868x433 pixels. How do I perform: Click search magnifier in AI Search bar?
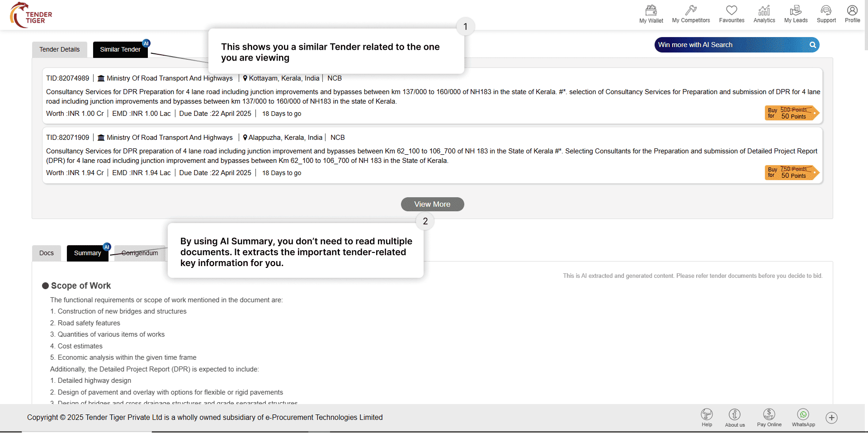point(812,45)
